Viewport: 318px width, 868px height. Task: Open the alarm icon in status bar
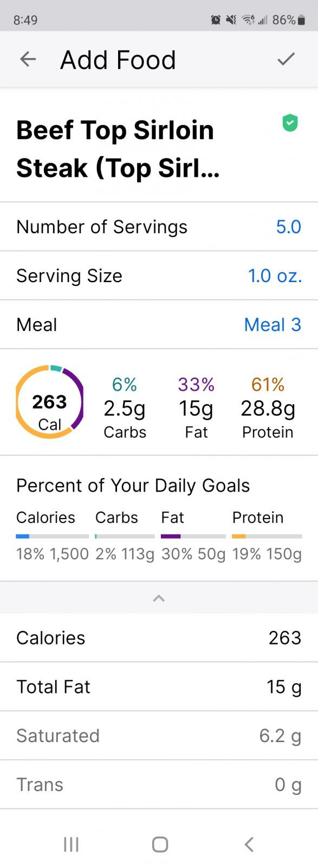216,20
